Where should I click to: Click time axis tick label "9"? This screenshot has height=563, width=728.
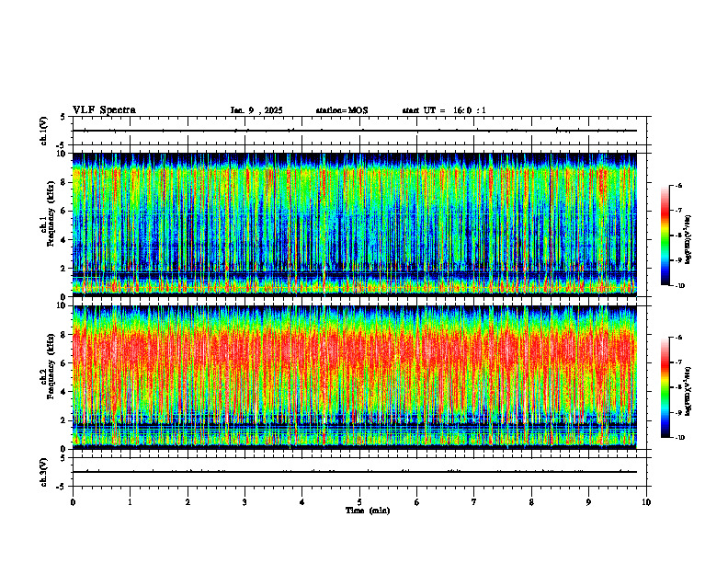(x=588, y=502)
